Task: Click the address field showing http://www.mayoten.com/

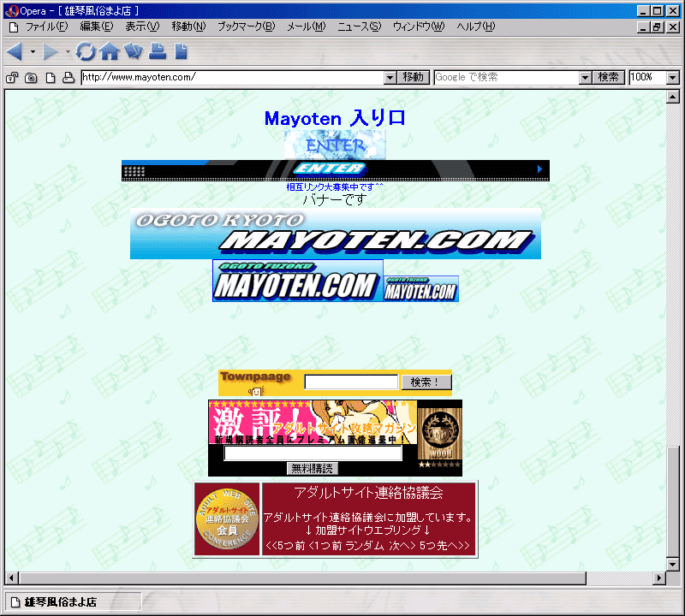Action: [x=232, y=77]
